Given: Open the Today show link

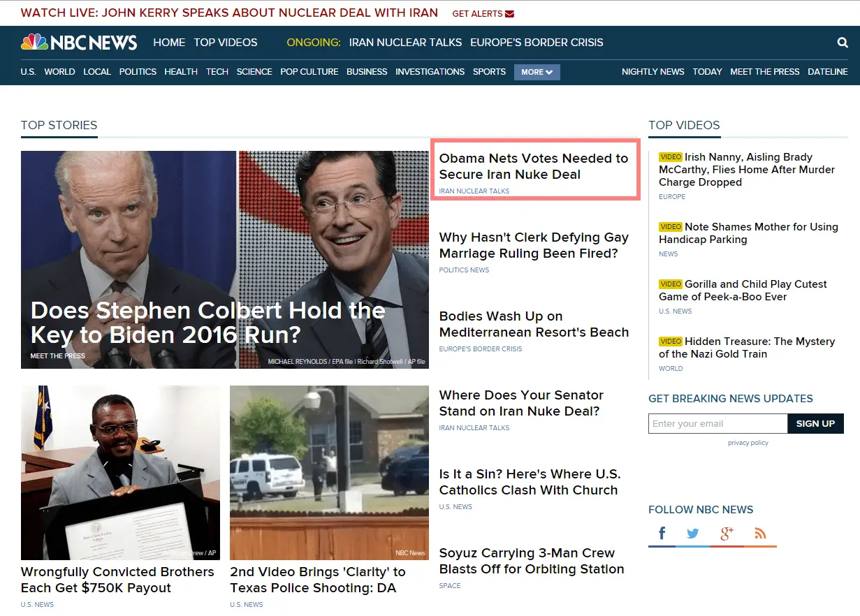Looking at the screenshot, I should pyautogui.click(x=707, y=72).
